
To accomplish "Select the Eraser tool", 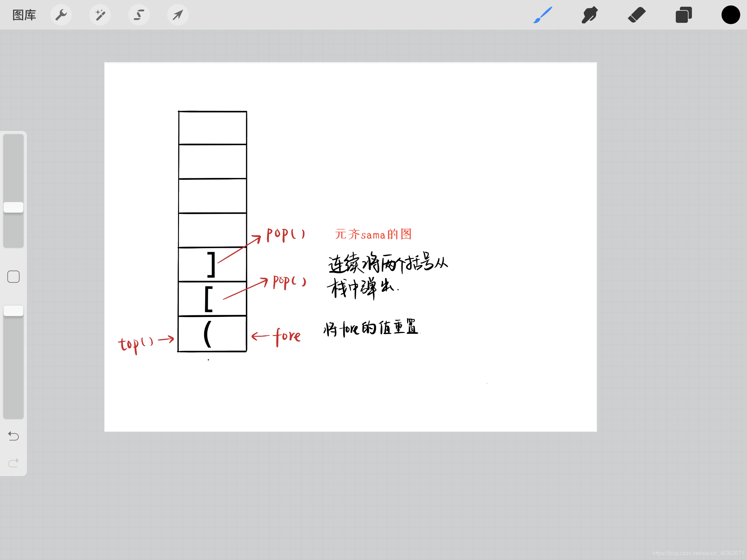I will (x=636, y=15).
